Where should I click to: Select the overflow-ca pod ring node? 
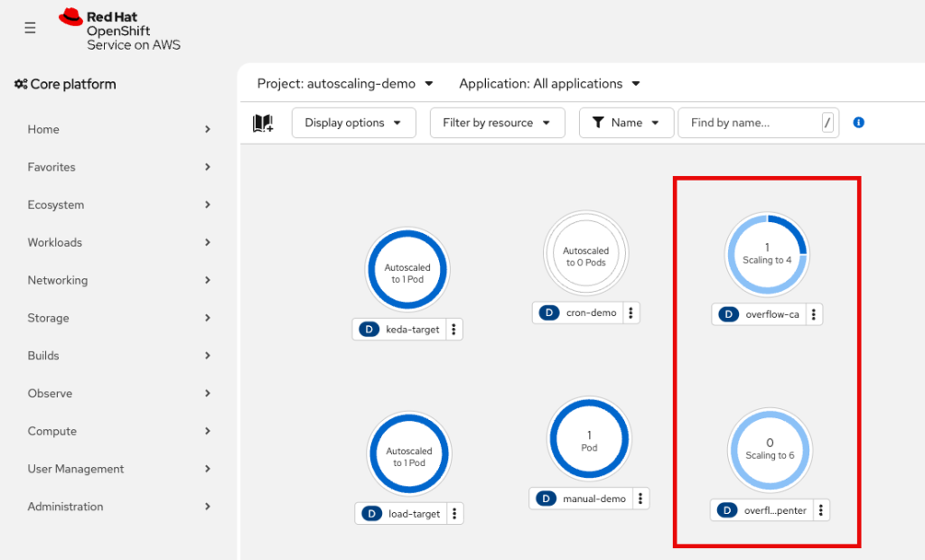(767, 255)
